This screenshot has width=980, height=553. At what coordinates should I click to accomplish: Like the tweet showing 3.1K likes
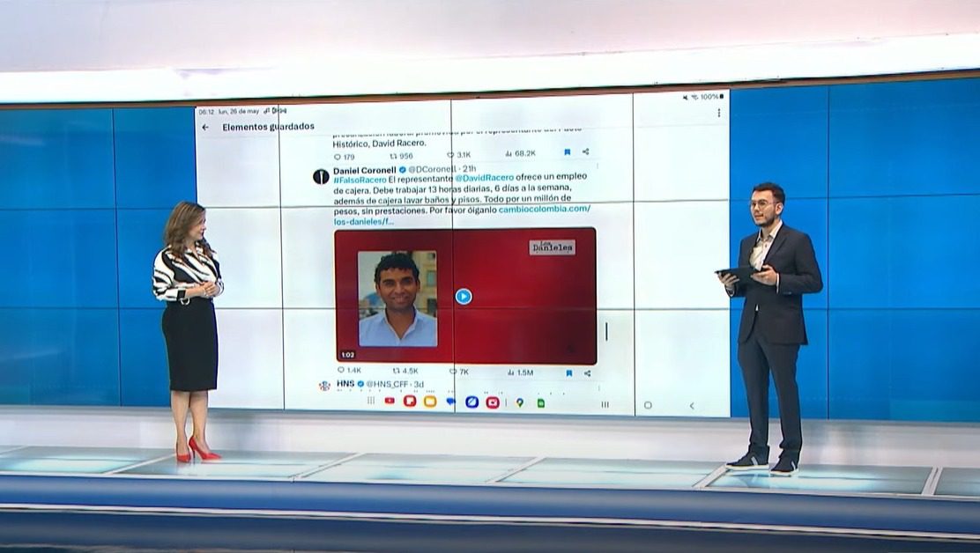click(x=459, y=154)
